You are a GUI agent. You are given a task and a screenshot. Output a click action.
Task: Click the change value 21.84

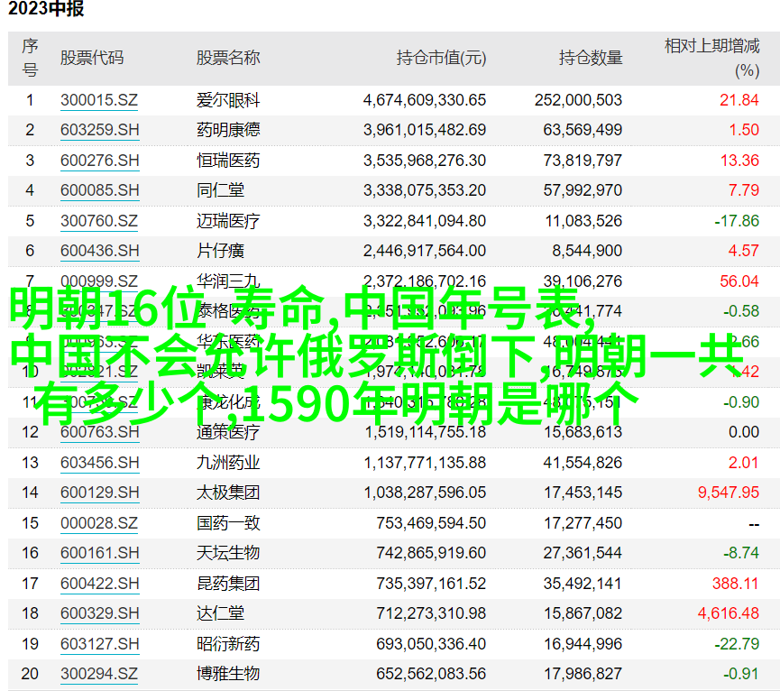[x=739, y=100]
